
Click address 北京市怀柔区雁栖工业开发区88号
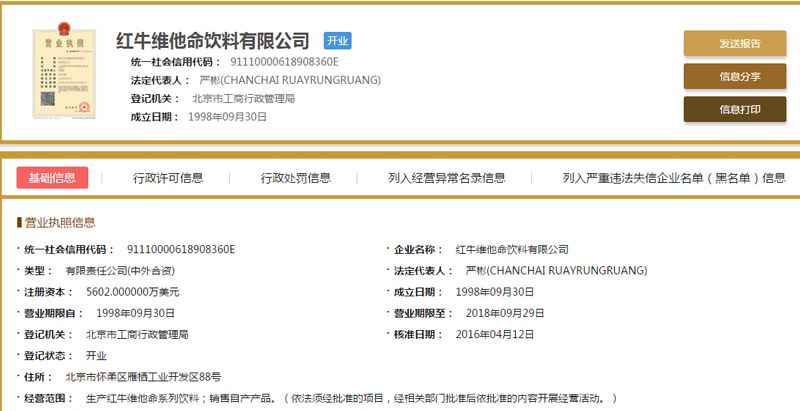143,377
